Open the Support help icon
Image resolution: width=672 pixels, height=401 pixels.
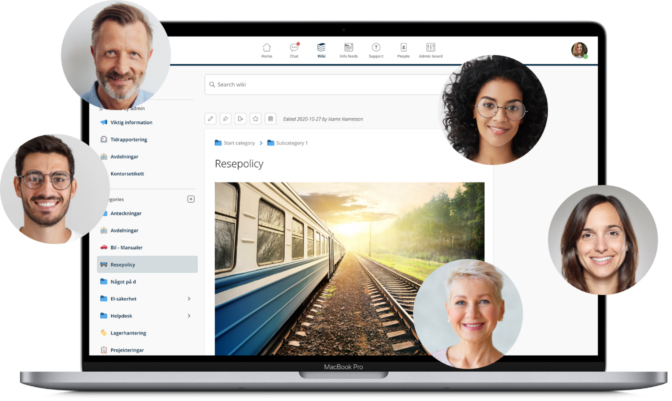376,49
